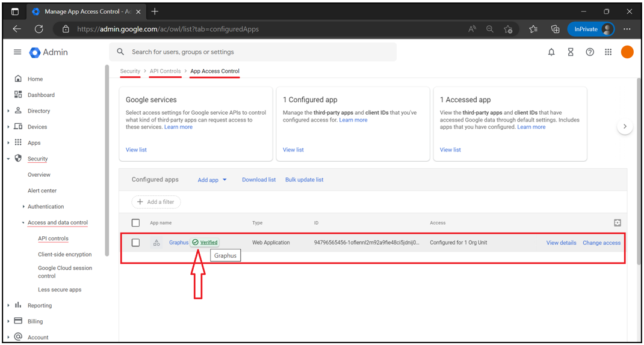Screen dimensions: 644x345
Task: Tick the select-all header checkbox
Action: (135, 223)
